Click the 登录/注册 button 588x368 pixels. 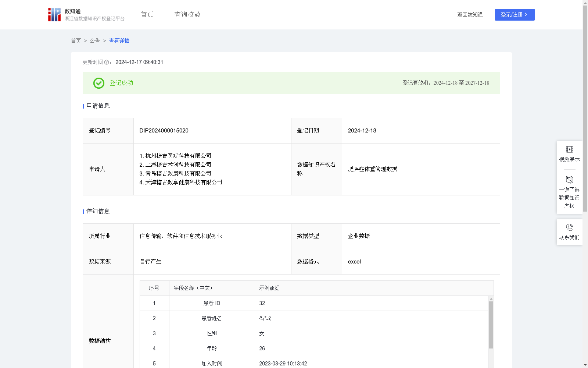514,15
